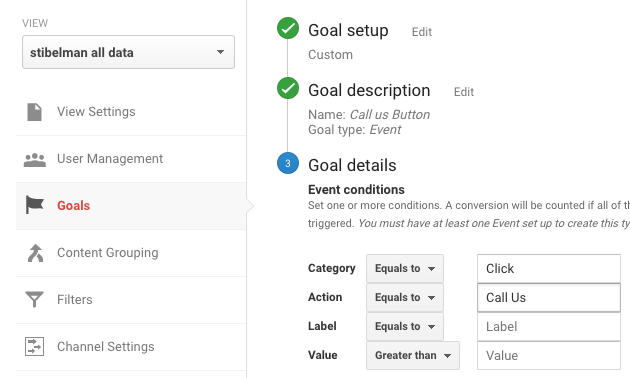Click the Goal details heading
This screenshot has height=378, width=630.
[352, 166]
